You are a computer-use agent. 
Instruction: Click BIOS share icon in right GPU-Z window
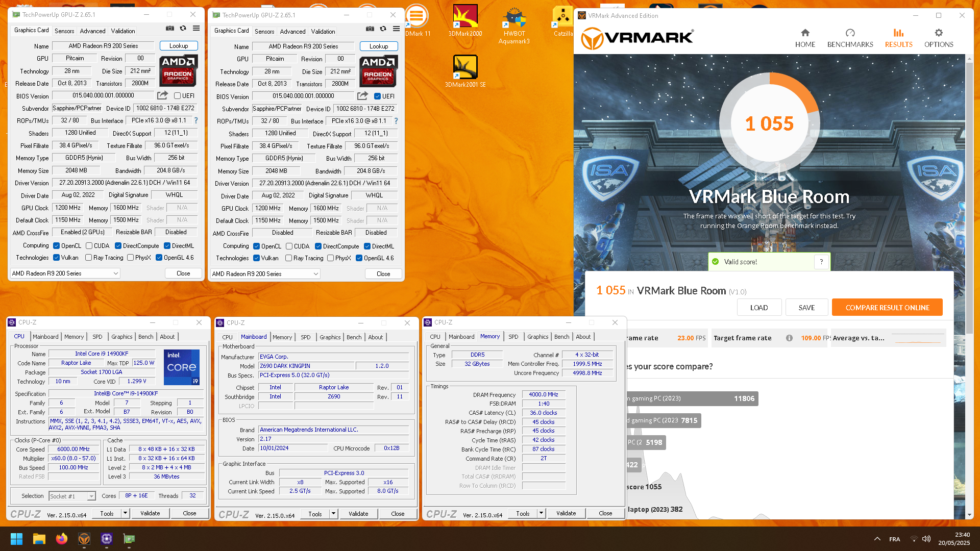[362, 96]
